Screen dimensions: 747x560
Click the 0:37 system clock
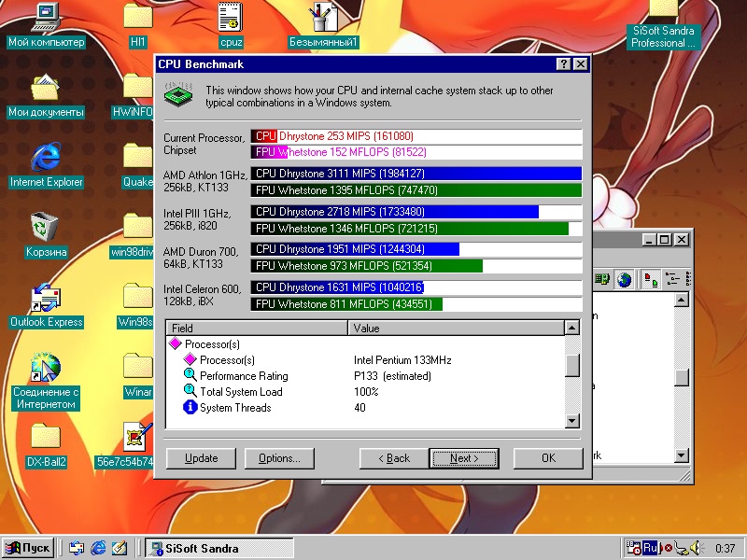coord(726,548)
